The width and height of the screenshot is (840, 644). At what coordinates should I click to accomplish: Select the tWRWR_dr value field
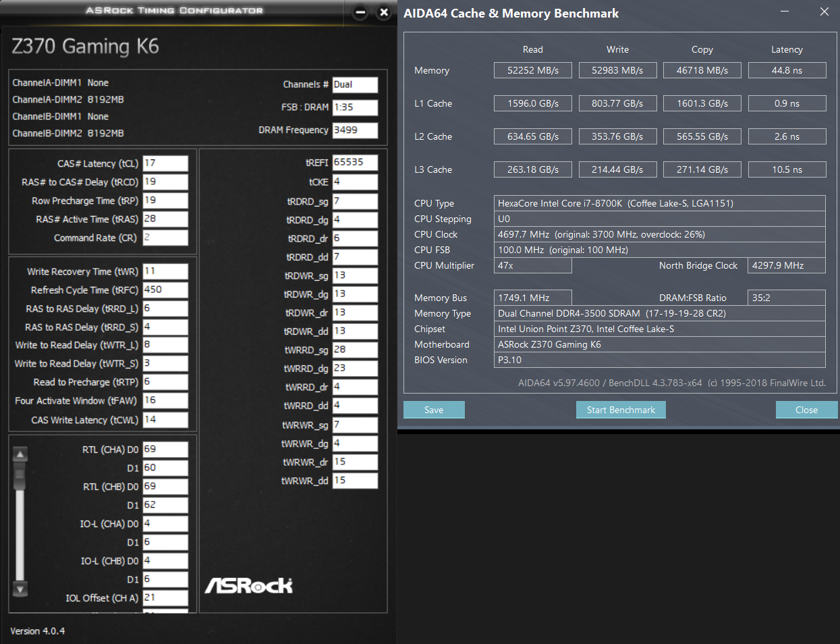point(355,462)
